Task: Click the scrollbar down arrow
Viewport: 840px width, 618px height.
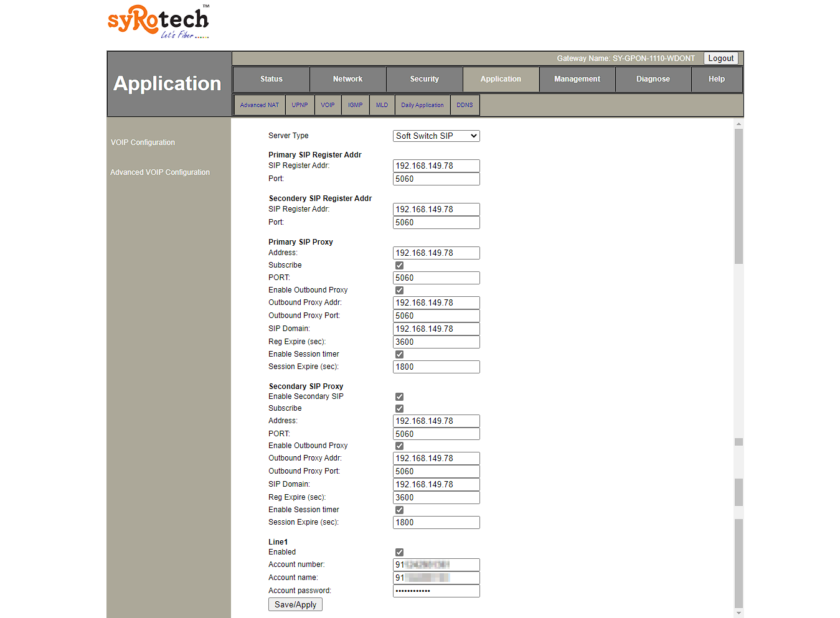Action: coord(739,613)
